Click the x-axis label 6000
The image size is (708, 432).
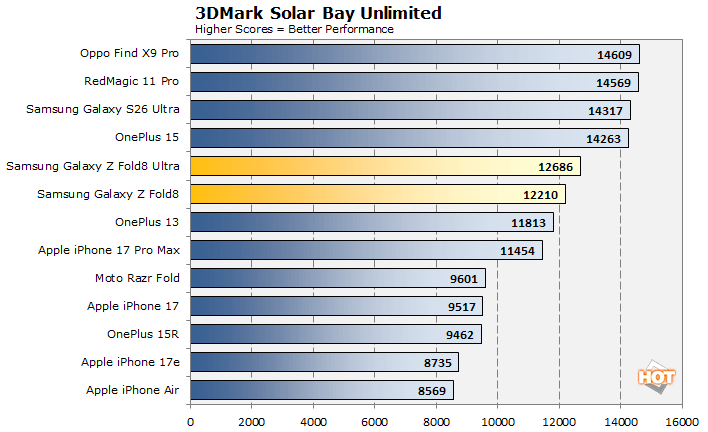point(375,422)
